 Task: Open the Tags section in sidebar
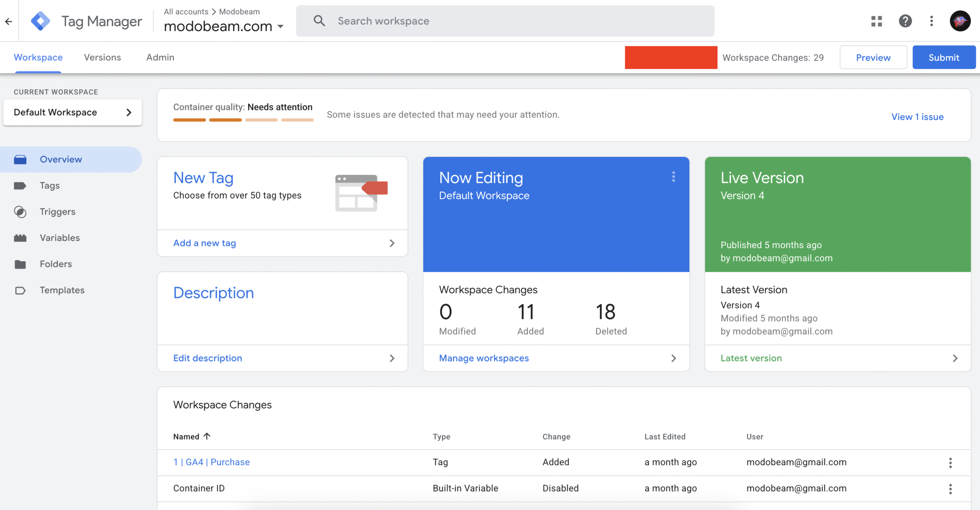click(49, 185)
